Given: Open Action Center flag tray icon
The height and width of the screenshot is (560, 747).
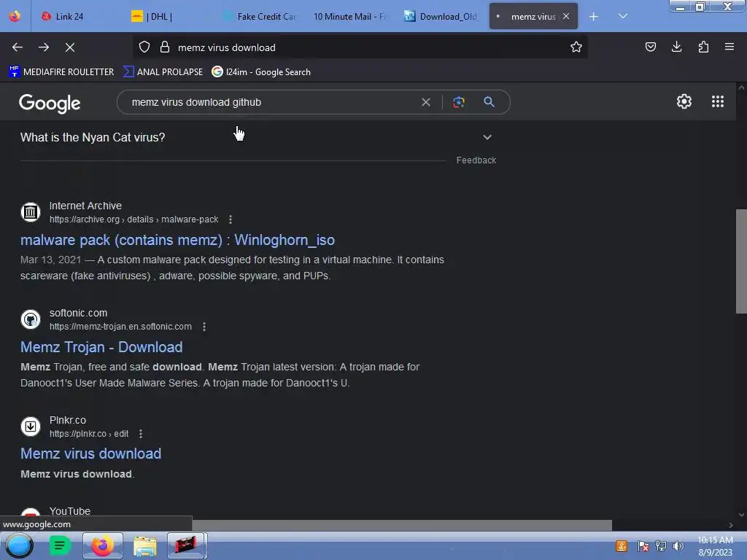Looking at the screenshot, I should [x=643, y=546].
